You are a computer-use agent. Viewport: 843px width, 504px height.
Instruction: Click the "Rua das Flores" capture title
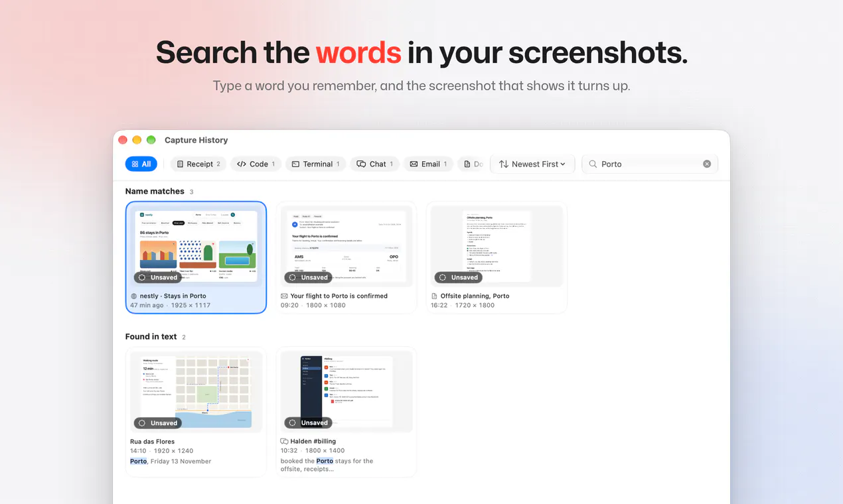(x=153, y=441)
